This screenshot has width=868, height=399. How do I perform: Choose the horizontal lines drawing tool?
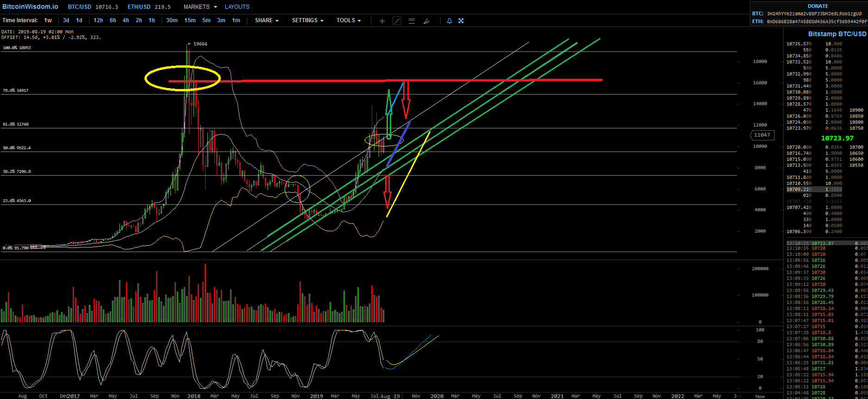click(412, 21)
